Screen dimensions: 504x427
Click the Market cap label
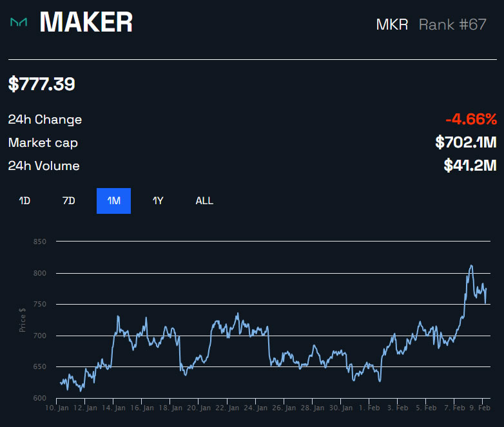coord(43,143)
